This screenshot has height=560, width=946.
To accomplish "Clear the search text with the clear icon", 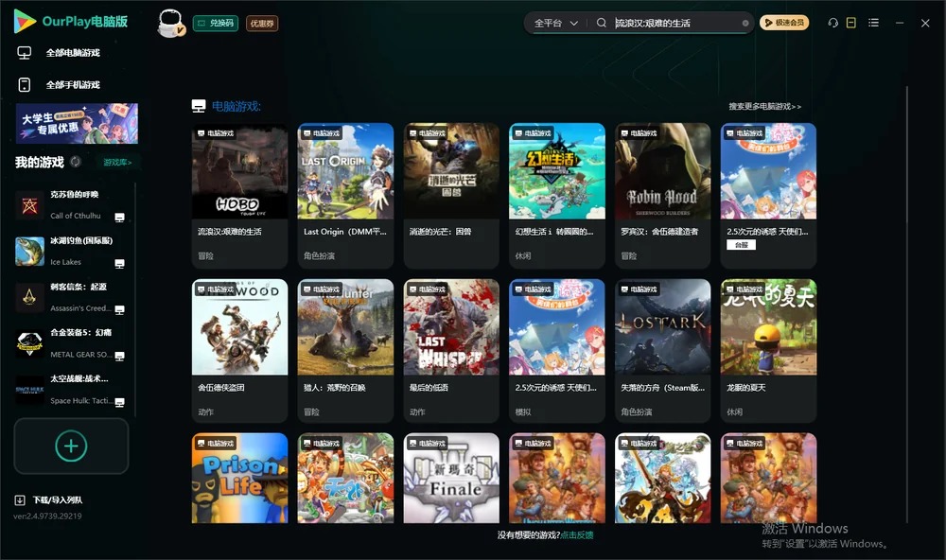I will (x=745, y=23).
